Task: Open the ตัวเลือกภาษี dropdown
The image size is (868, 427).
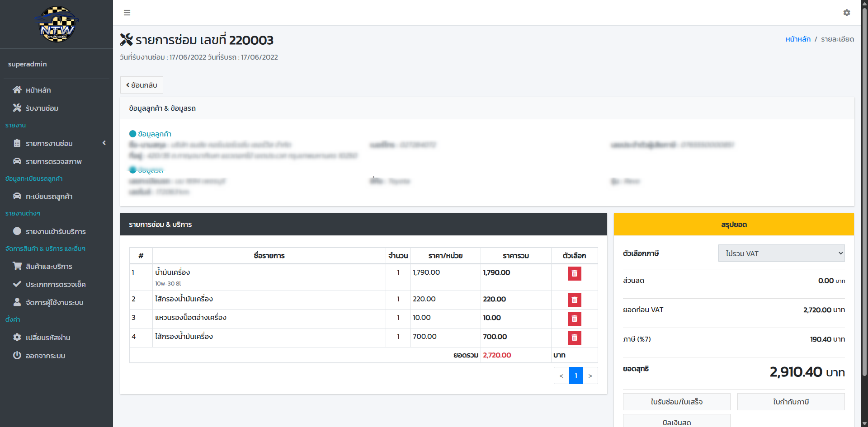Action: coord(781,253)
